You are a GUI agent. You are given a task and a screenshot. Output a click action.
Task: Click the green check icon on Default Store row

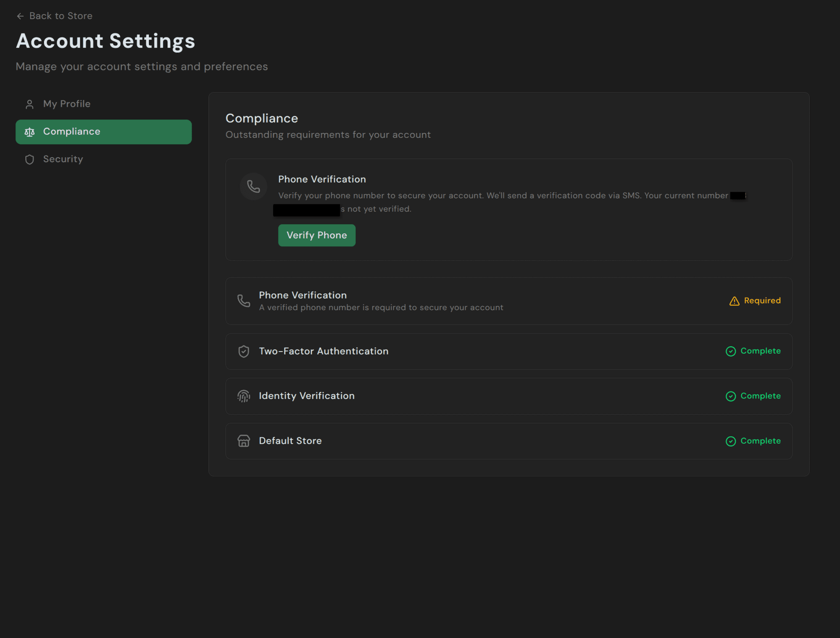731,441
